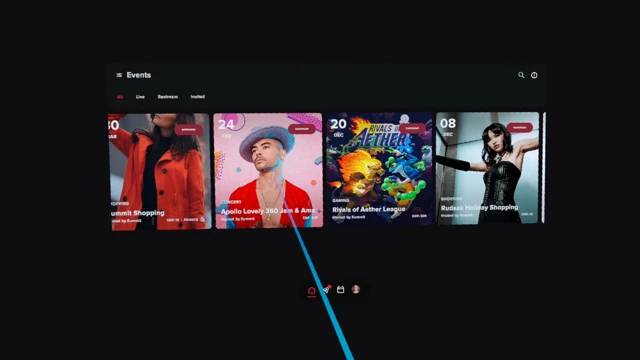This screenshot has width=640, height=360.
Task: Click red badge on Apollo Lovely card
Action: (302, 129)
